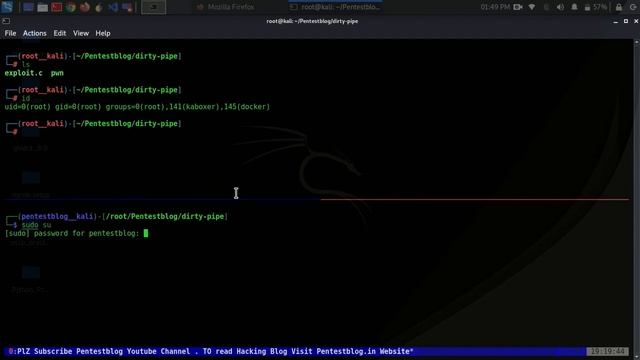The image size is (640, 360).
Task: Maximize the terminal window
Action: pyautogui.click(x=626, y=21)
